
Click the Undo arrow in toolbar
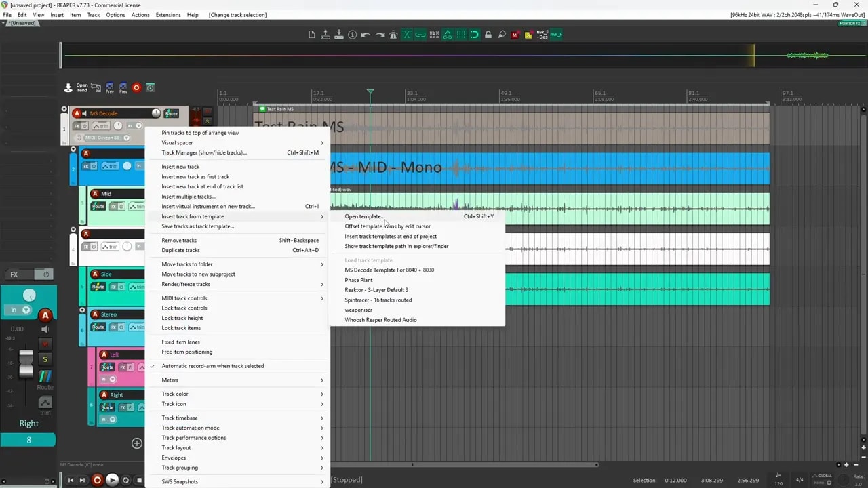366,35
